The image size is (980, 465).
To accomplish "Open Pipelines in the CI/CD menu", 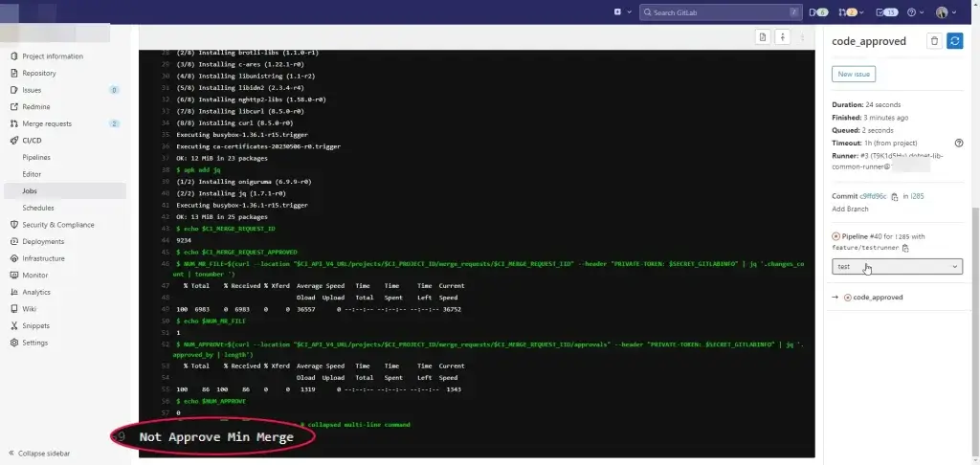I will pos(37,157).
